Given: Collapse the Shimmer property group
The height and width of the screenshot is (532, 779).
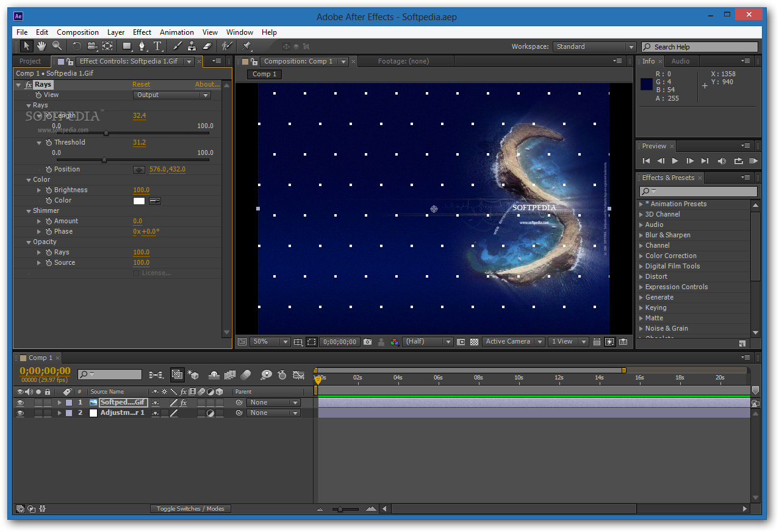Looking at the screenshot, I should tap(29, 210).
